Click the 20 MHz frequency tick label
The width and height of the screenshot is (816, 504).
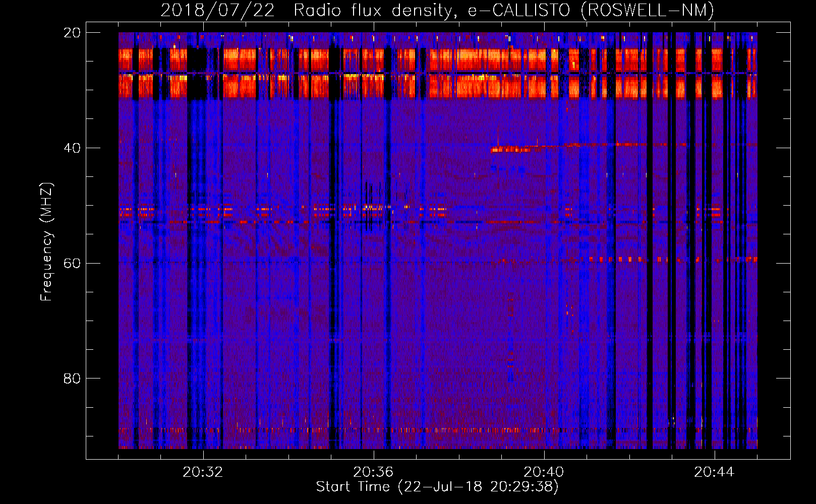[72, 32]
